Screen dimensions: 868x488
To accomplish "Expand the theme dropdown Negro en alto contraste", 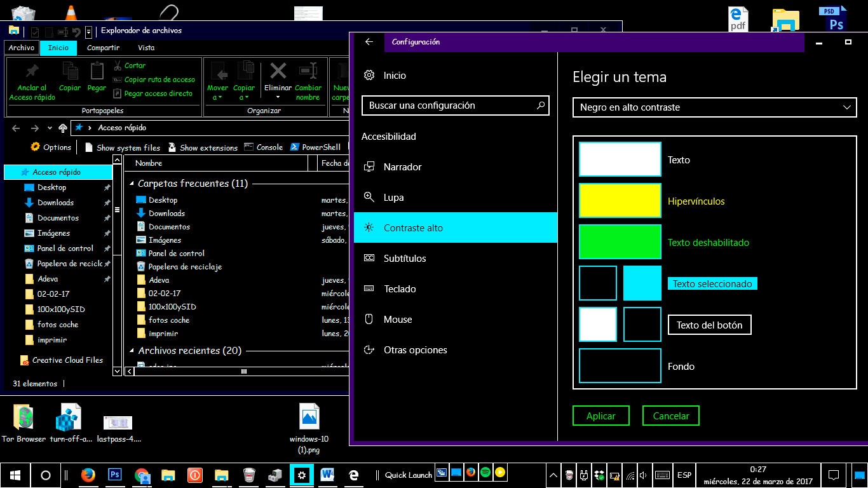I will coord(714,107).
